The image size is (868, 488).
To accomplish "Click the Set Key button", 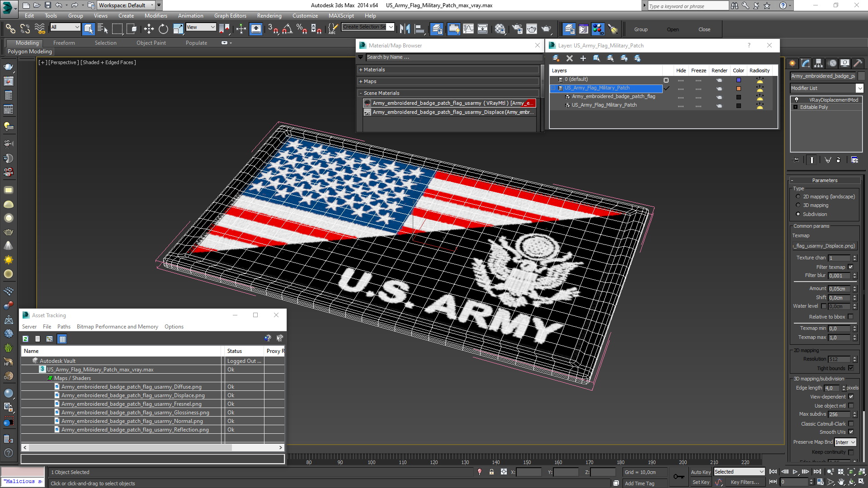I will (701, 482).
